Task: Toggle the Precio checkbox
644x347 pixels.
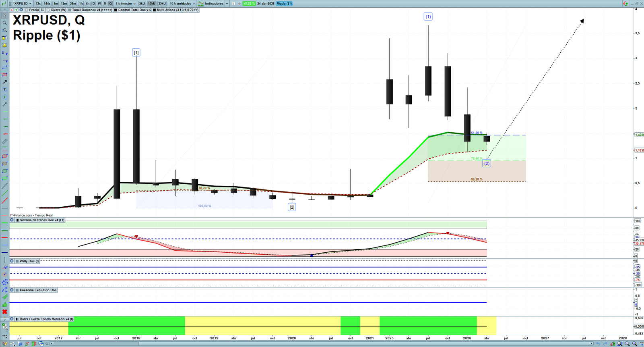Action: (x=27, y=10)
